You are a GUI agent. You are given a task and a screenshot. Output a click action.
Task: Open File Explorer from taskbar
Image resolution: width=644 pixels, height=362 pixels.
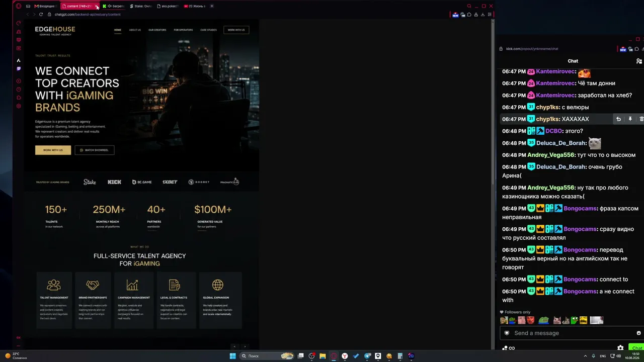click(x=323, y=356)
